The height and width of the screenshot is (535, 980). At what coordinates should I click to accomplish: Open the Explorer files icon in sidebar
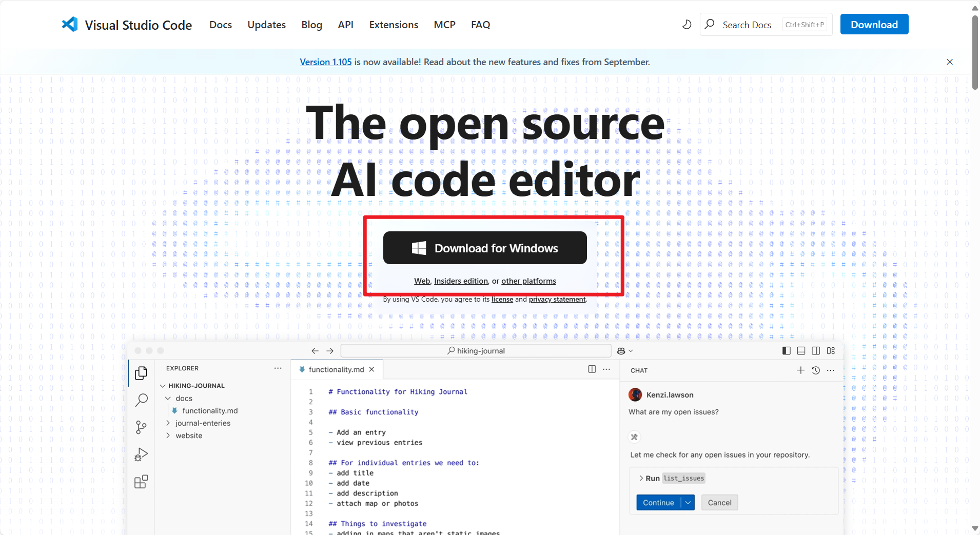pyautogui.click(x=141, y=373)
